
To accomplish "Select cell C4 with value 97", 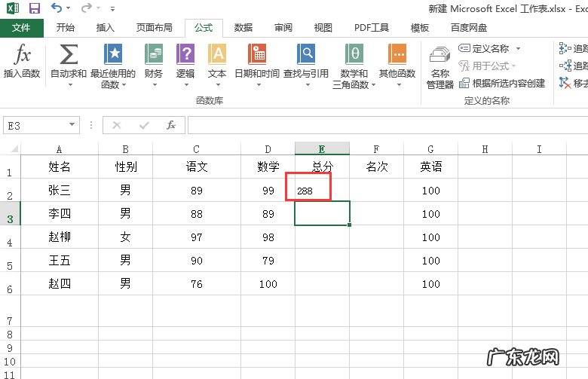I will (197, 237).
